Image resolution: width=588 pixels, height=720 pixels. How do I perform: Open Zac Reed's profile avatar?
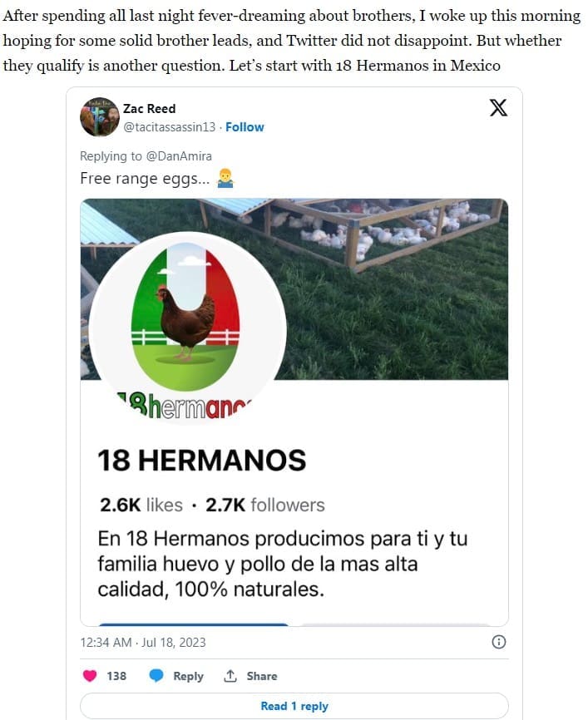coord(100,117)
